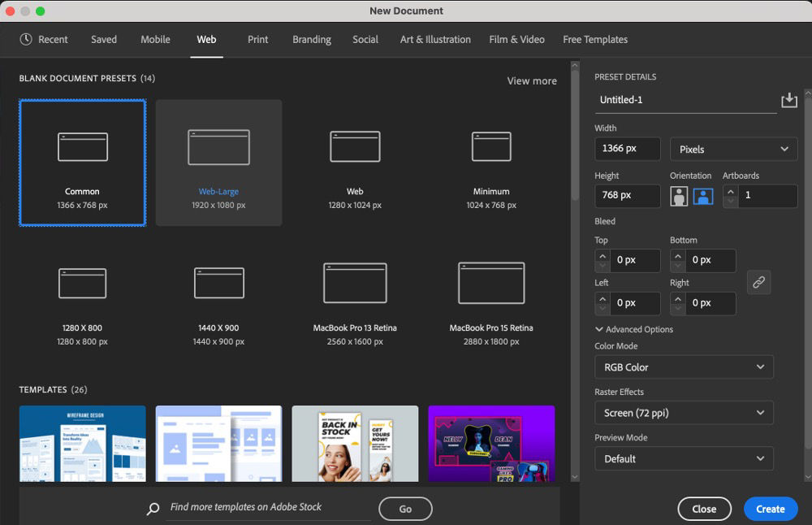Open the Color Mode dropdown
The width and height of the screenshot is (812, 525).
click(684, 367)
